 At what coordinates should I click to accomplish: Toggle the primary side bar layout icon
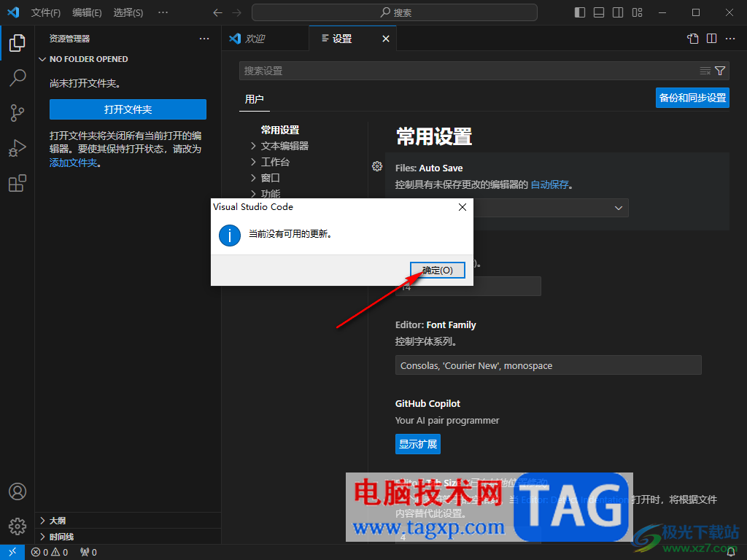point(580,13)
